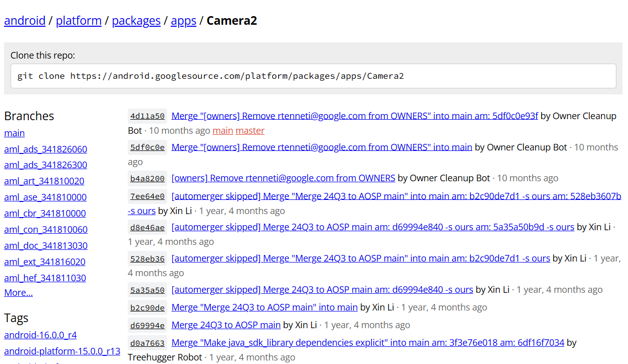
Task: Open commit hash 528eb36
Action: coord(147,258)
